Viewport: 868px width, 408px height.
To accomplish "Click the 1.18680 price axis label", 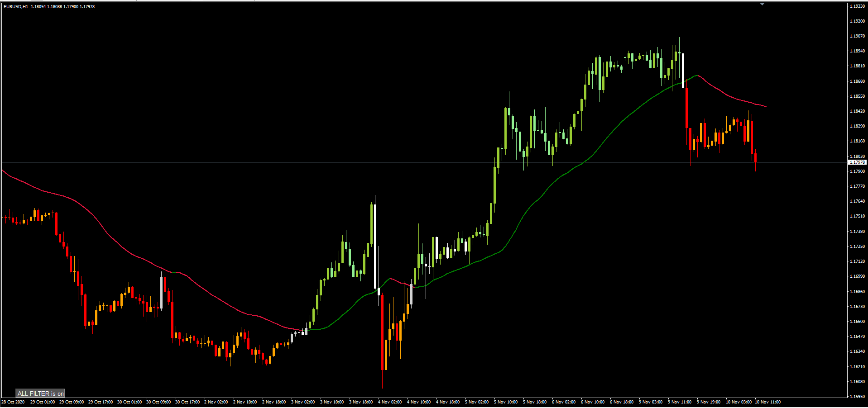I will pyautogui.click(x=857, y=81).
